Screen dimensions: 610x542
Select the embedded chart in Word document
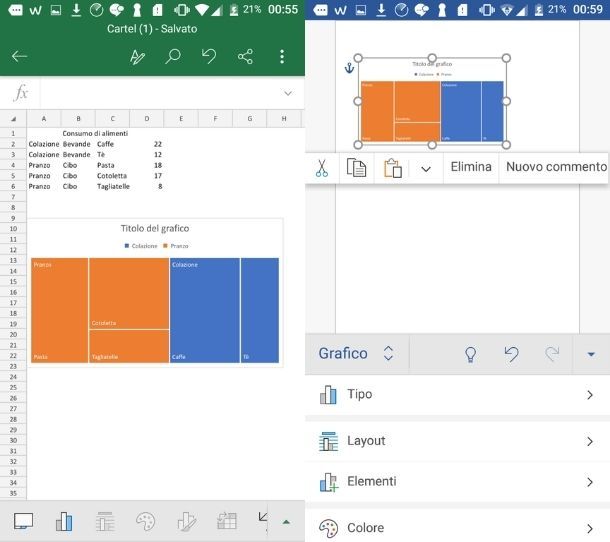pos(432,102)
